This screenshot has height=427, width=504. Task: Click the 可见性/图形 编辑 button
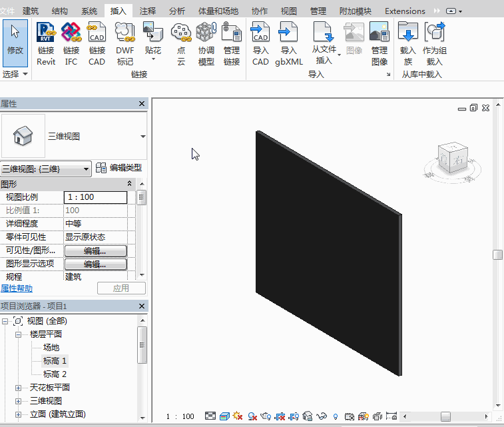pos(95,250)
